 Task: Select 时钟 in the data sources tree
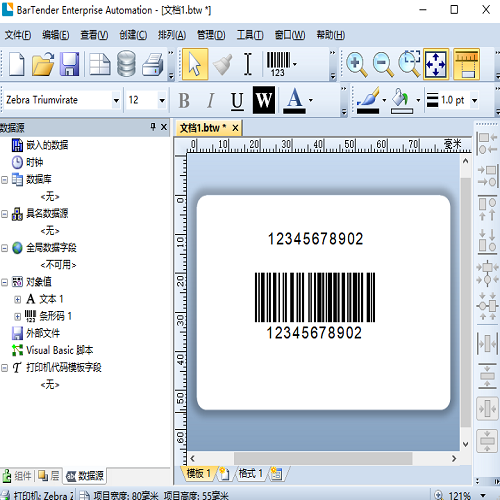click(34, 162)
